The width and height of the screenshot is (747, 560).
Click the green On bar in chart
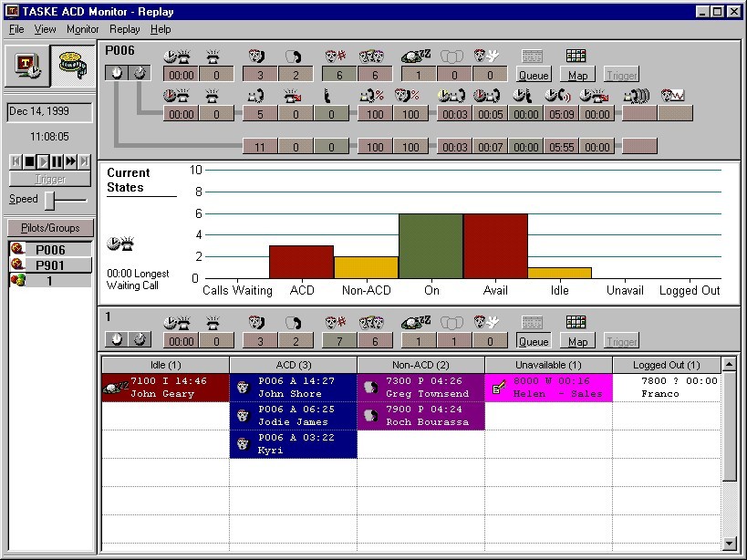point(431,246)
